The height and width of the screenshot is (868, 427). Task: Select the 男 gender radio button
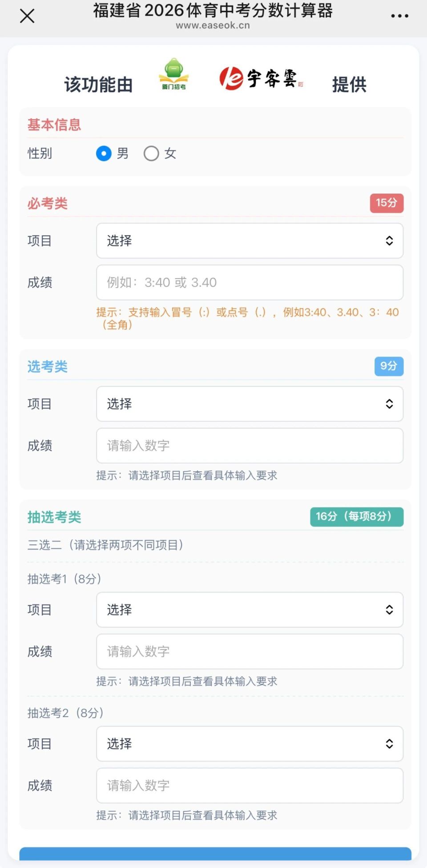click(x=103, y=154)
